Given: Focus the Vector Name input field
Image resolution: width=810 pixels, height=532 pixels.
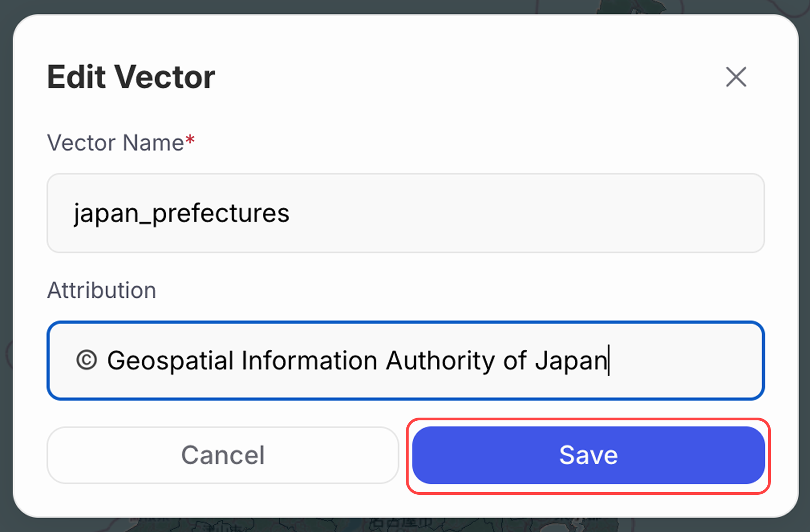Looking at the screenshot, I should 405,213.
